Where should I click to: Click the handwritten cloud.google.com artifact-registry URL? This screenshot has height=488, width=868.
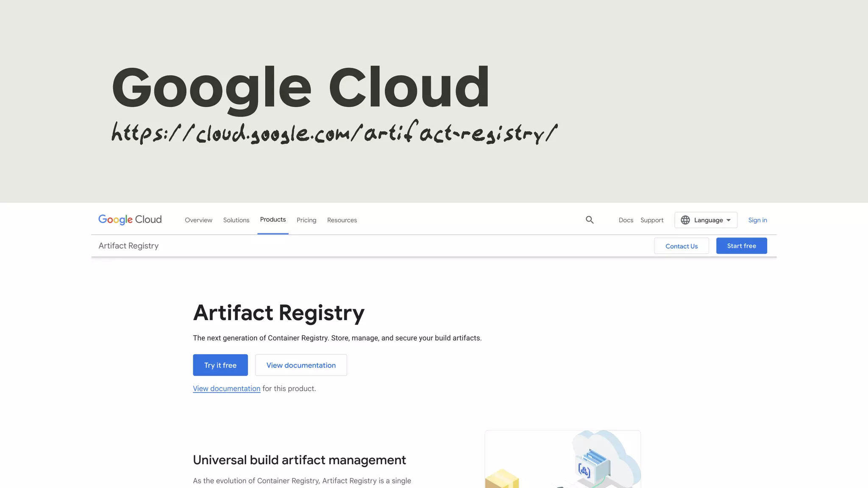tap(334, 132)
